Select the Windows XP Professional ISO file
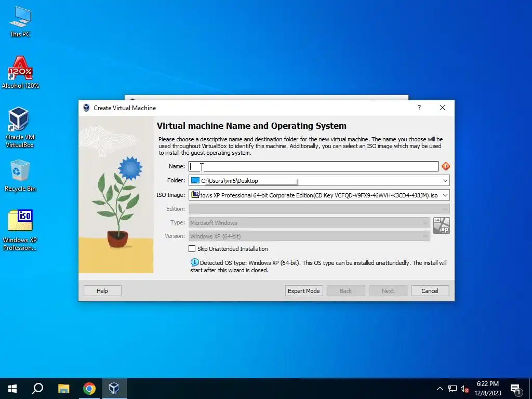532x399 pixels. 20,230
